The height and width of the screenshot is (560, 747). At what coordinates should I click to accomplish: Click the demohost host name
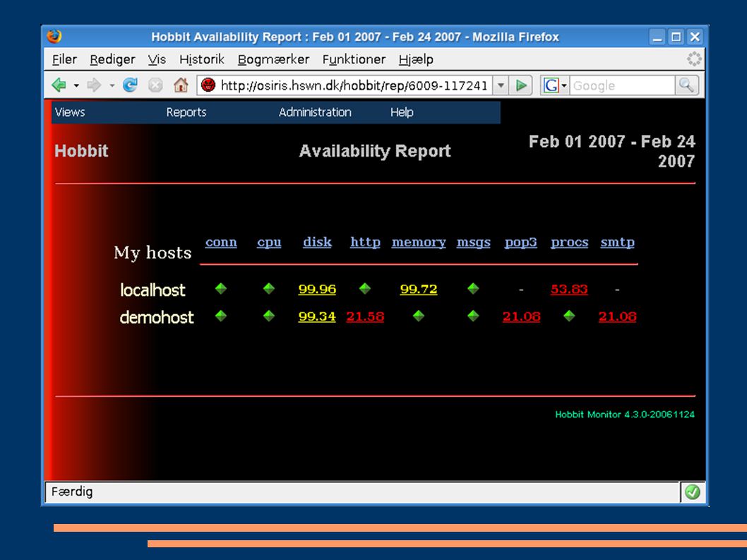(x=157, y=317)
